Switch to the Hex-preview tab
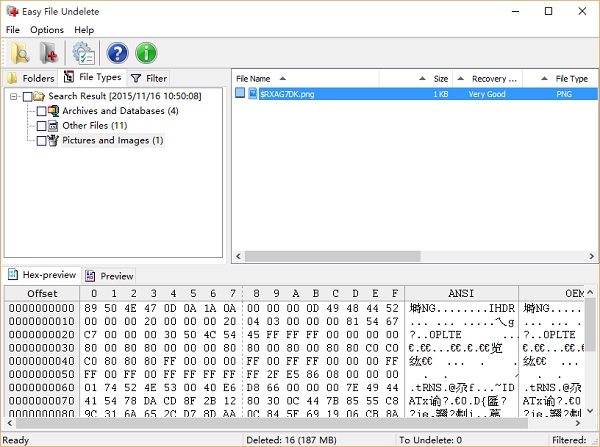 [x=42, y=275]
